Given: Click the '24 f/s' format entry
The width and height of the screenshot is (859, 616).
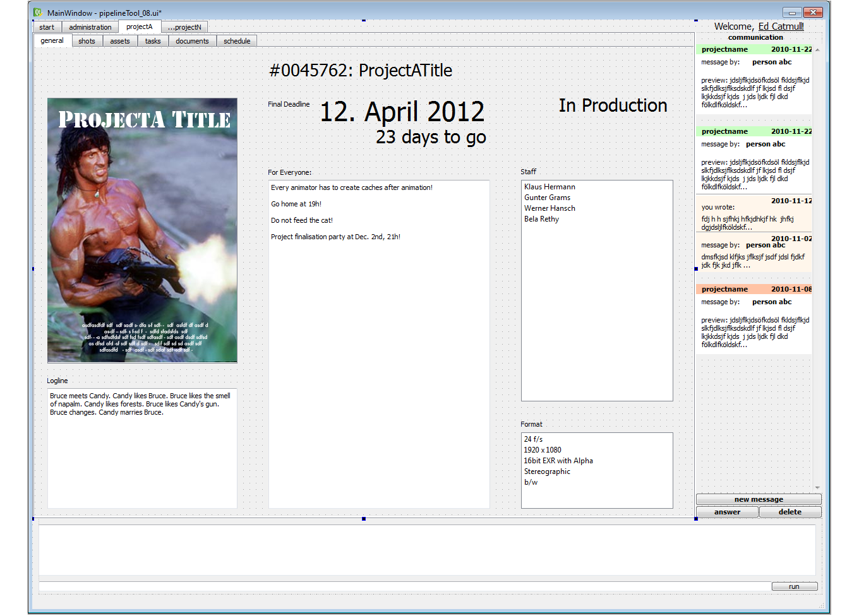Looking at the screenshot, I should 533,439.
